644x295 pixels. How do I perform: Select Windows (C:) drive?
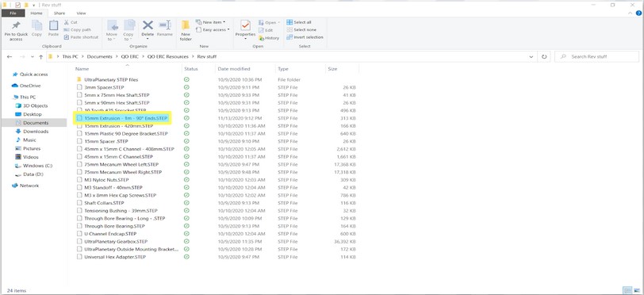click(33, 166)
